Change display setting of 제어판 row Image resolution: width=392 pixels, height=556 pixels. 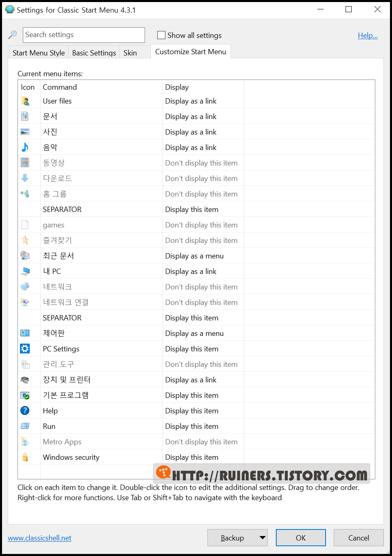194,333
